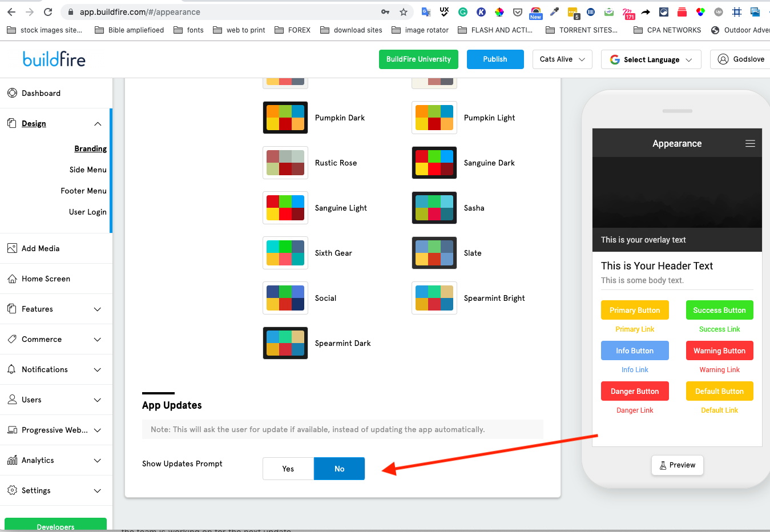Set Show Updates Prompt to Yes

pyautogui.click(x=288, y=469)
